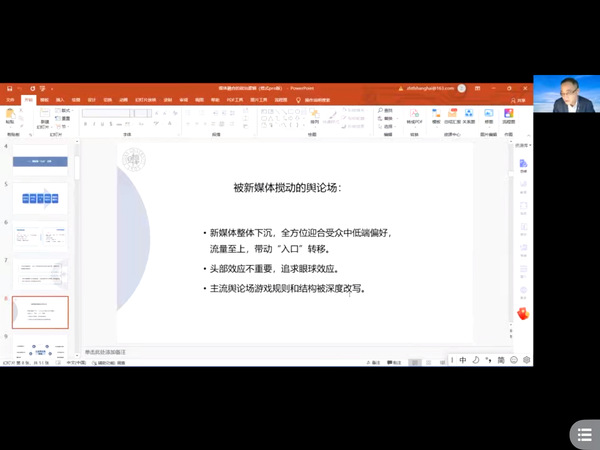Switch to normal view in status bar
The image size is (600, 450).
(x=415, y=362)
